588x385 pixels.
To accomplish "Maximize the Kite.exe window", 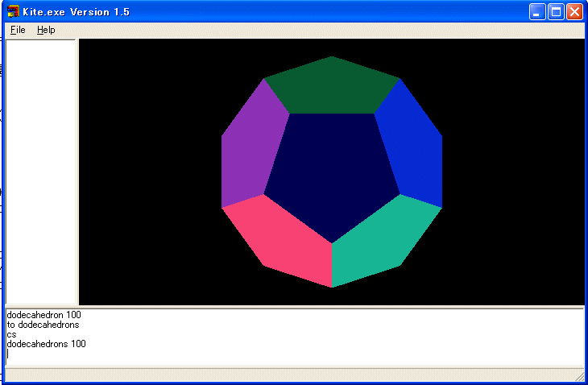I will [x=556, y=12].
